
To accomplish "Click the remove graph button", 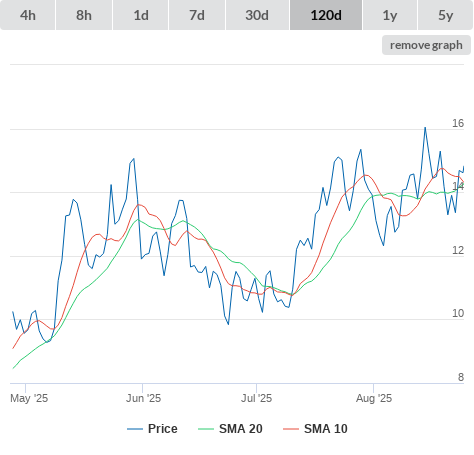I will click(x=426, y=45).
